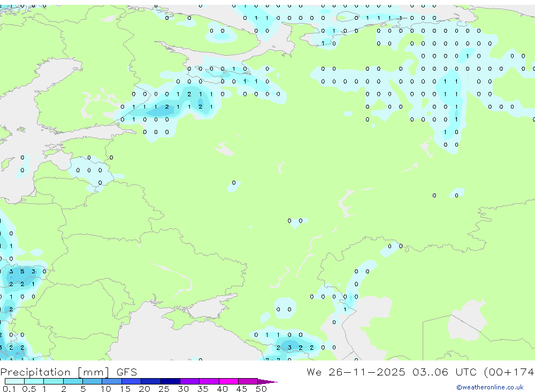Click the 15–20 mm legend swatch
Screen dimensions: 535x392
132,381
